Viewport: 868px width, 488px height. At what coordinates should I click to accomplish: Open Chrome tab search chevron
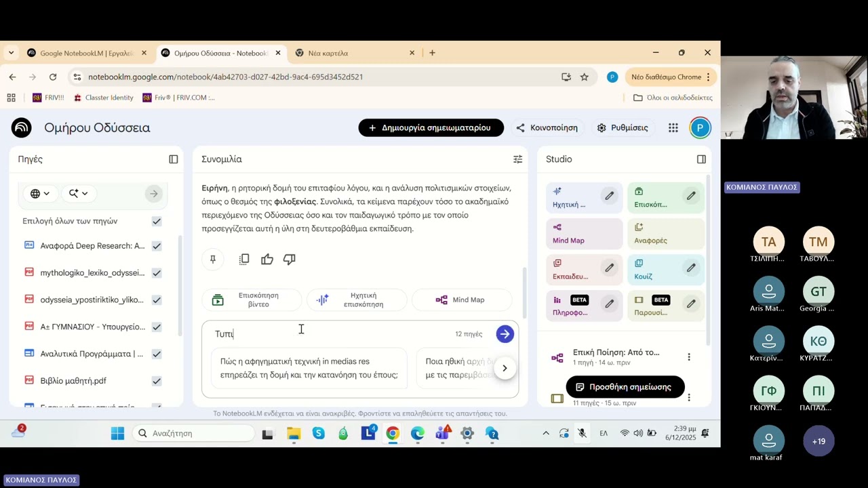[11, 53]
